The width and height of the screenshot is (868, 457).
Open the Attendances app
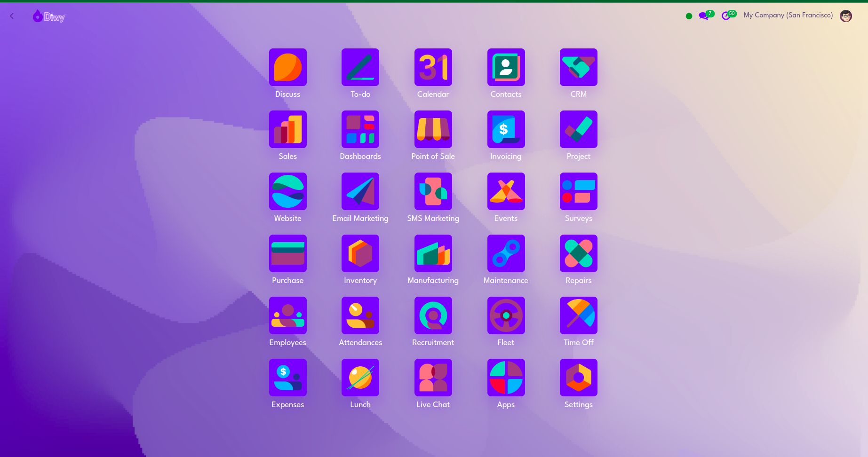360,315
